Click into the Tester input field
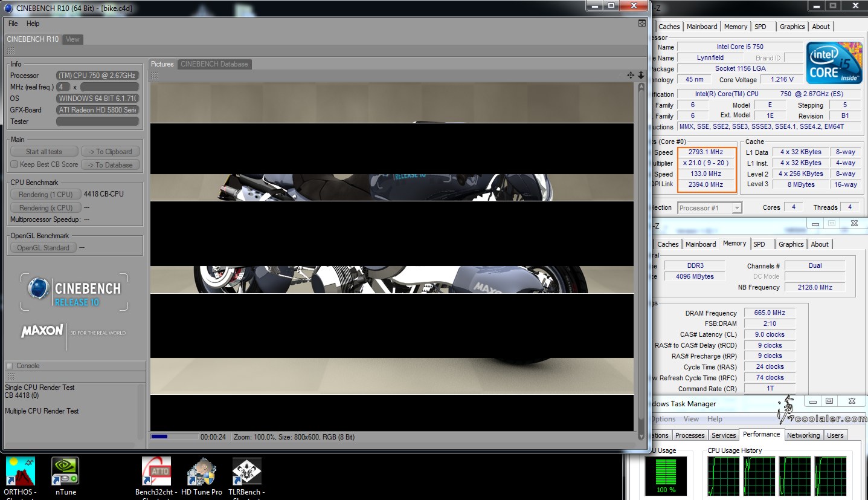Image resolution: width=868 pixels, height=500 pixels. 97,122
